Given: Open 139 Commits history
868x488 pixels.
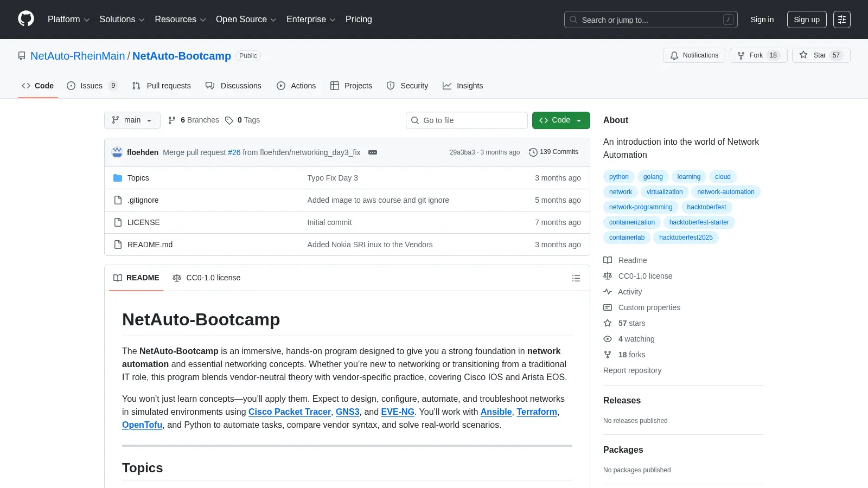Looking at the screenshot, I should point(553,152).
